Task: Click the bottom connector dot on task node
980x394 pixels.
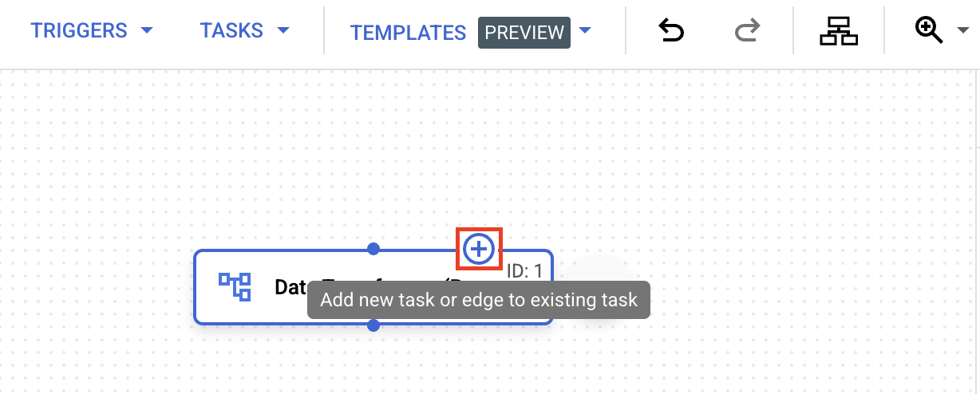Action: click(373, 325)
